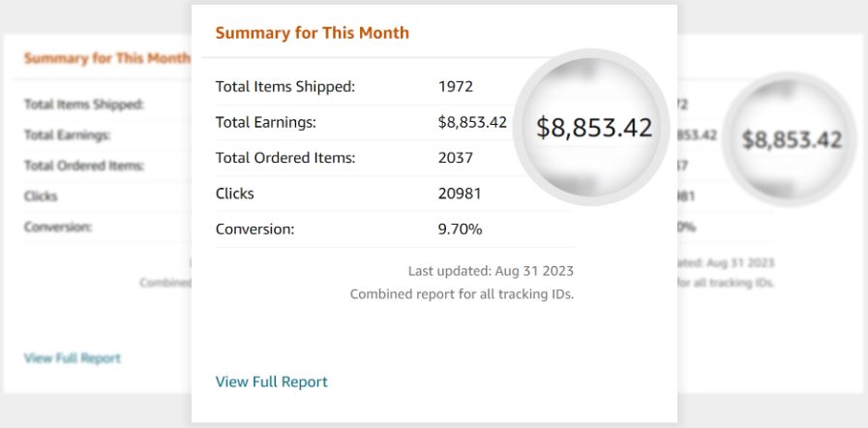Click the blurred magnified earnings circle on right
868x428 pixels.
pyautogui.click(x=790, y=139)
